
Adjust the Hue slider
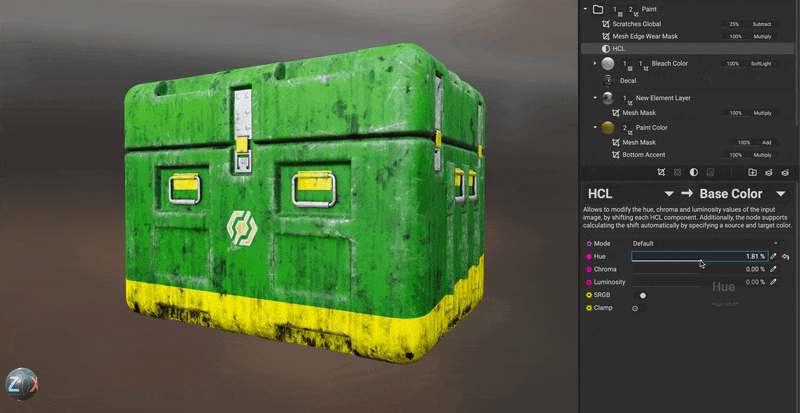(x=699, y=256)
